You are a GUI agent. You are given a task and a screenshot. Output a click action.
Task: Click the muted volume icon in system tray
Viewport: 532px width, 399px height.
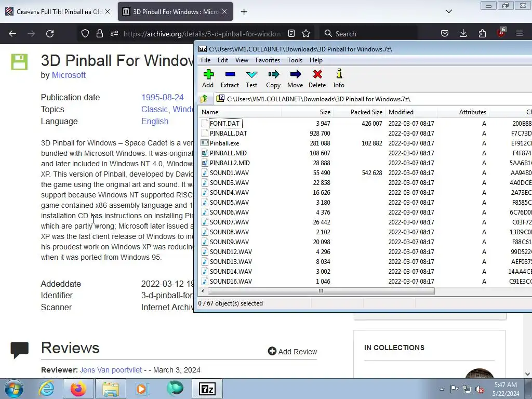coord(480,389)
